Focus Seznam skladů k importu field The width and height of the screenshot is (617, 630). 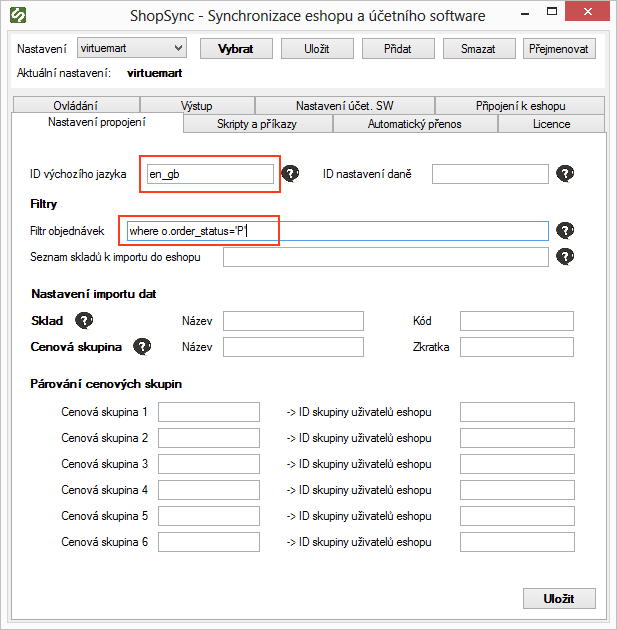386,257
